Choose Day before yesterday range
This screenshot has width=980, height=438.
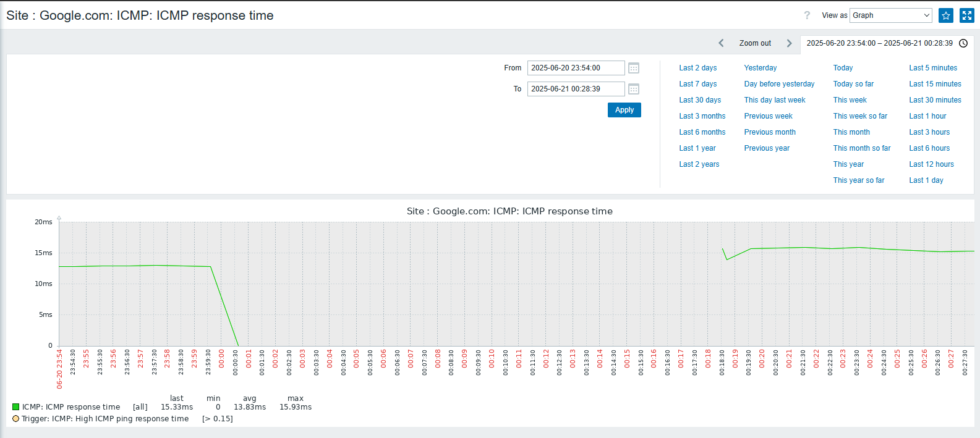pos(779,84)
